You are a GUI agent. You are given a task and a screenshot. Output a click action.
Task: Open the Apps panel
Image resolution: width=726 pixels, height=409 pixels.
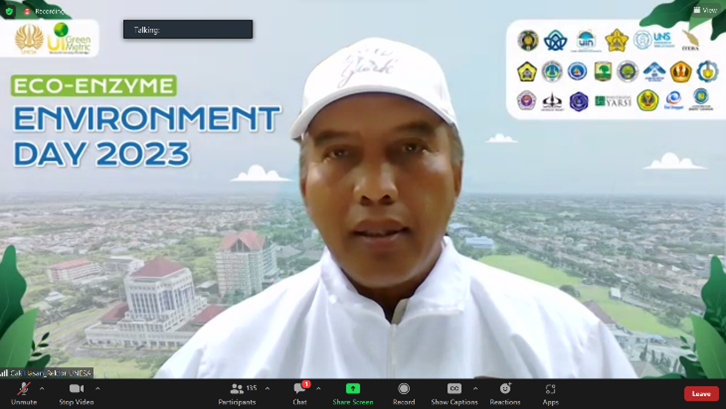(x=550, y=391)
